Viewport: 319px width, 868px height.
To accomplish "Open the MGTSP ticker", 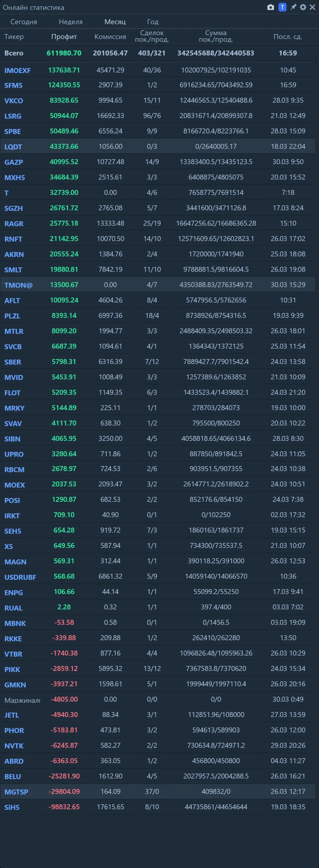I will 16,792.
